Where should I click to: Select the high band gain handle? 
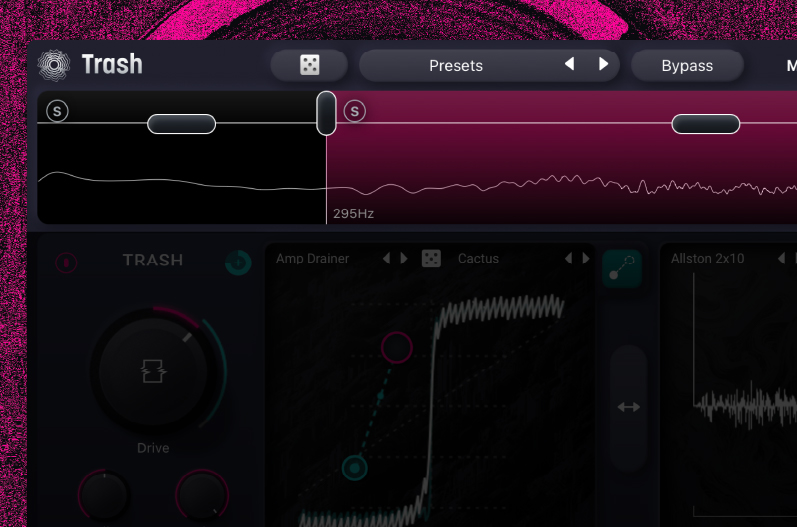click(706, 124)
